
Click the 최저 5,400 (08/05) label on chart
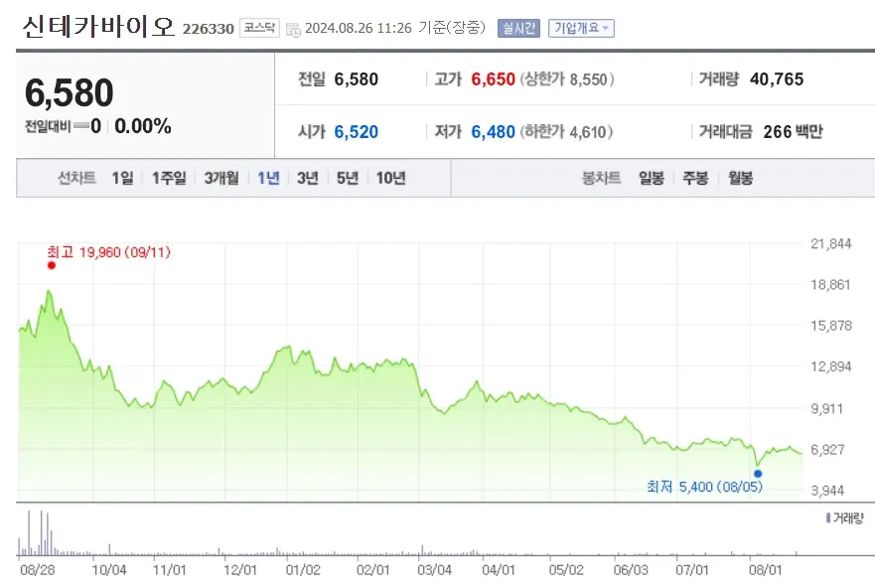705,488
